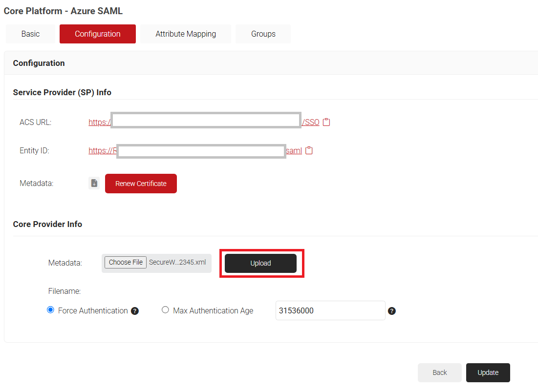The height and width of the screenshot is (392, 538).
Task: Show help beside the 31536000 field
Action: (391, 311)
